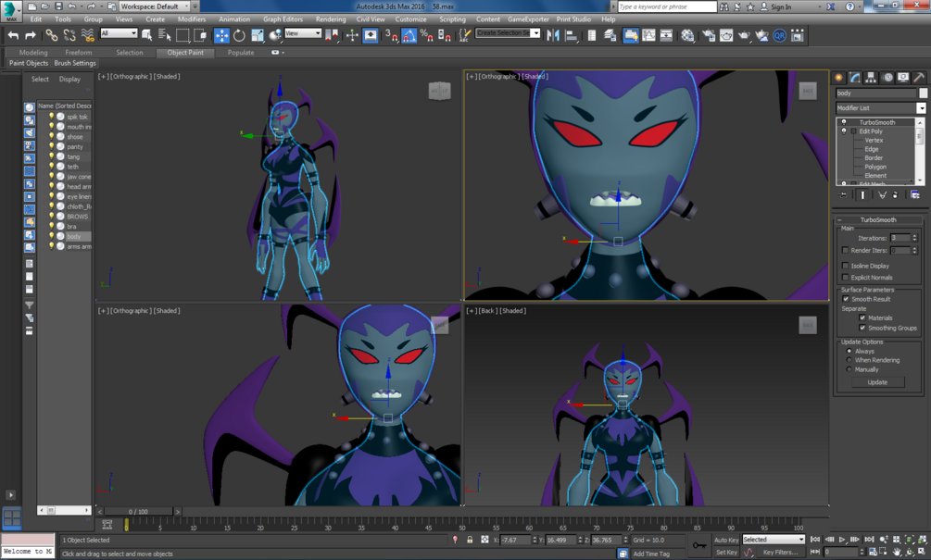Enable the Render Iters checkbox
The image size is (931, 560).
click(845, 250)
